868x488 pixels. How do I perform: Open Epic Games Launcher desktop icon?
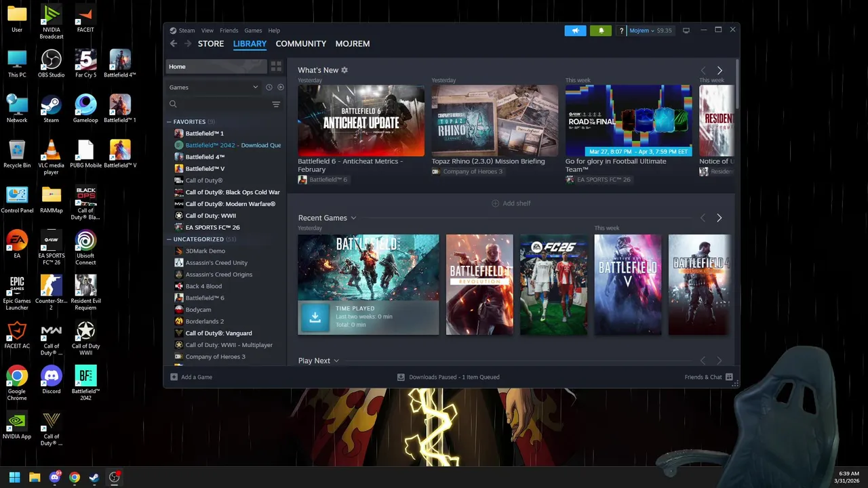17,293
